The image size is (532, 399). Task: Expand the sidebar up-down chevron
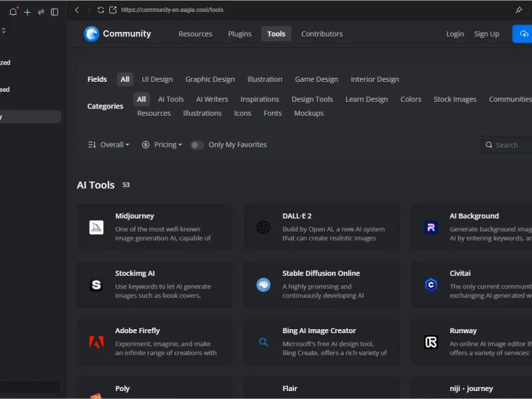pos(3,31)
